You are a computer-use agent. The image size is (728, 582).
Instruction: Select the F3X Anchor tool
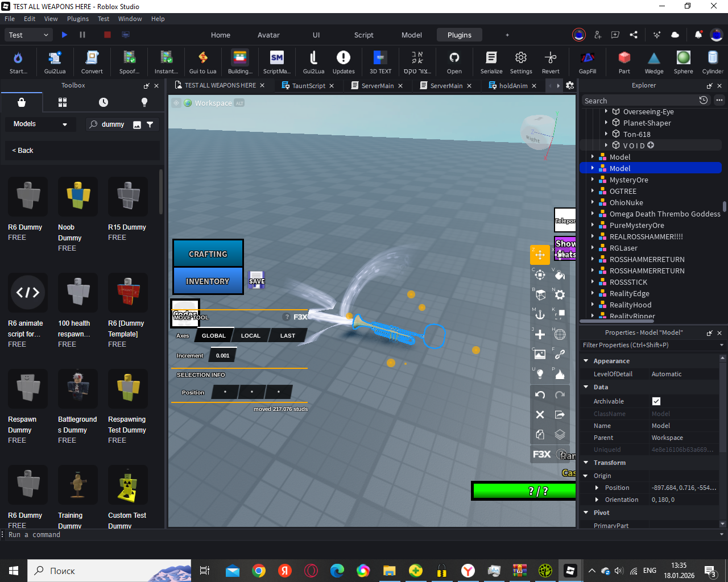point(540,314)
